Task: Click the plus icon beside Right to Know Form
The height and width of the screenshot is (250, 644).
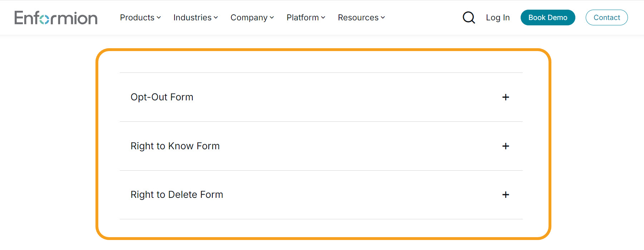Action: [x=506, y=146]
